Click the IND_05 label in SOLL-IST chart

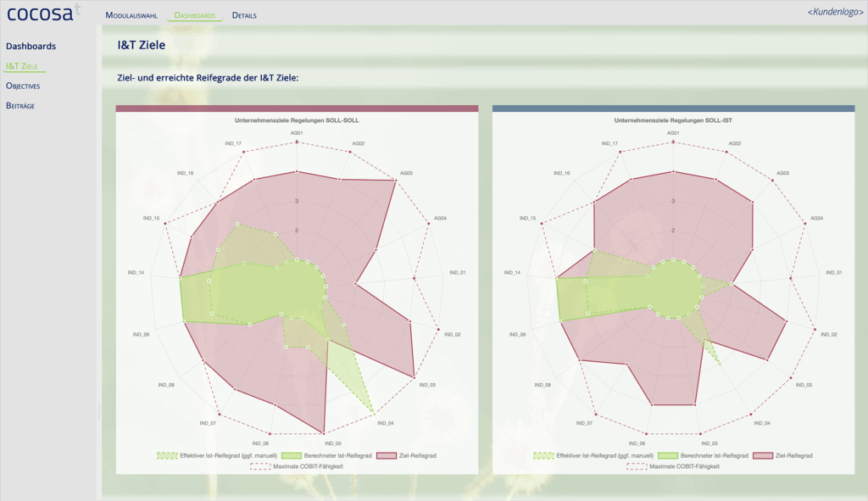[709, 443]
